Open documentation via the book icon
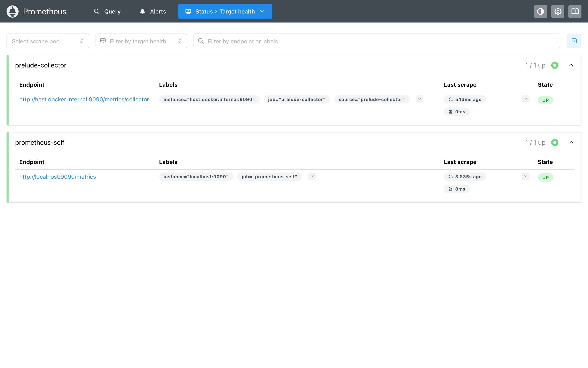Viewport: 588px width, 368px height. click(575, 11)
